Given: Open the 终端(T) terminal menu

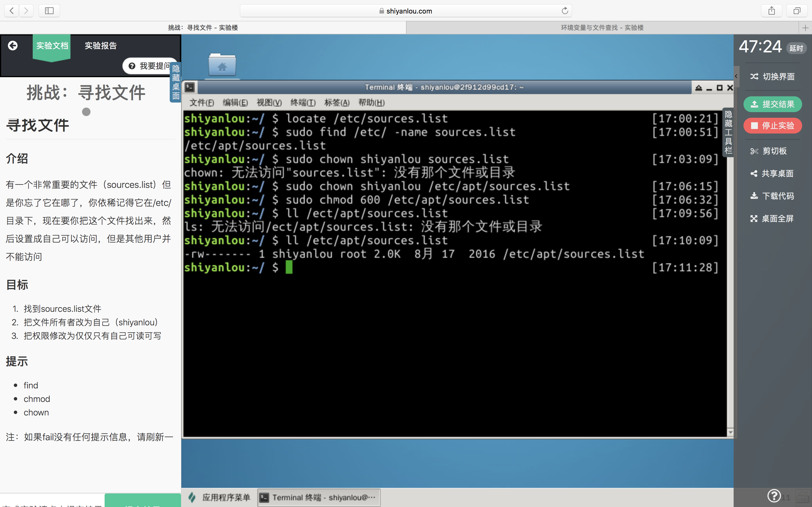Looking at the screenshot, I should click(303, 103).
